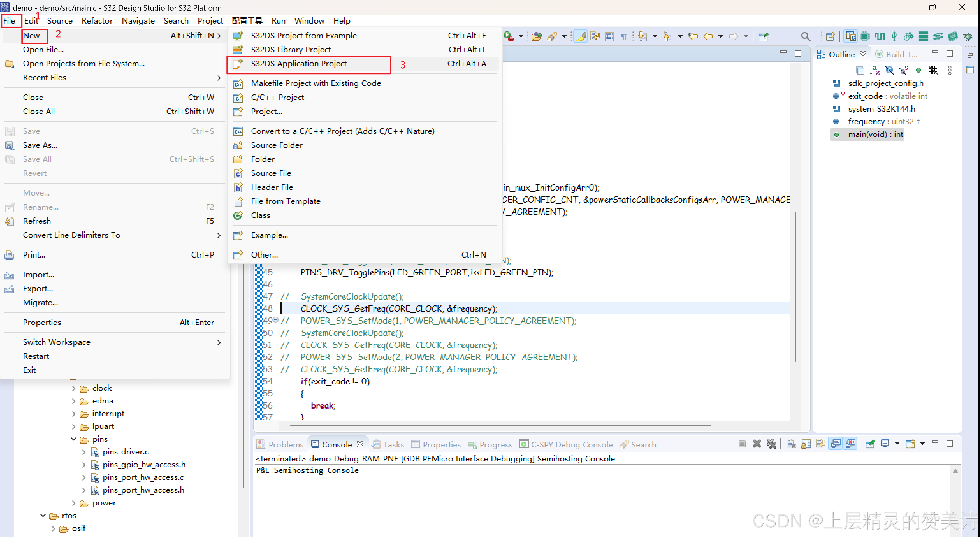Click main(void) : int in Outline
Viewport: 980px width, 537px height.
[x=875, y=134]
